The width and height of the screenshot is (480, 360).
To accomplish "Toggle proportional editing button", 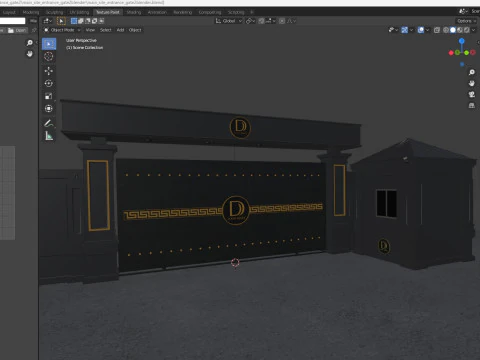I will tap(282, 21).
